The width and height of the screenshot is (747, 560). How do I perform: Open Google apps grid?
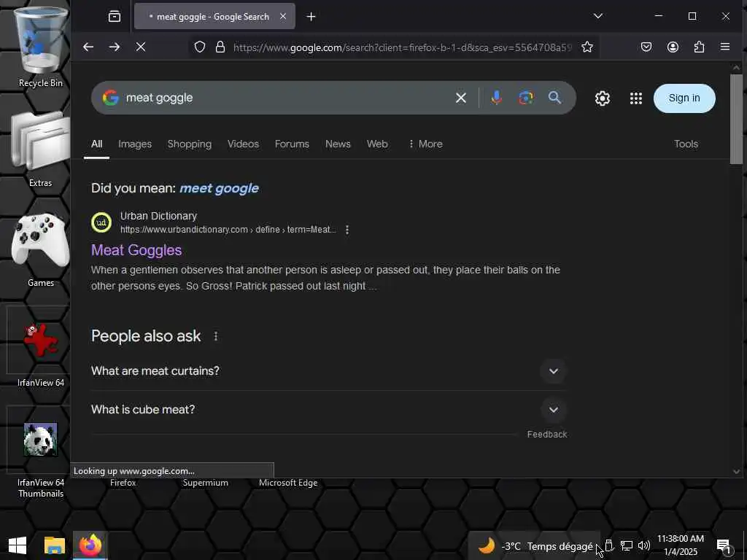[x=636, y=98]
